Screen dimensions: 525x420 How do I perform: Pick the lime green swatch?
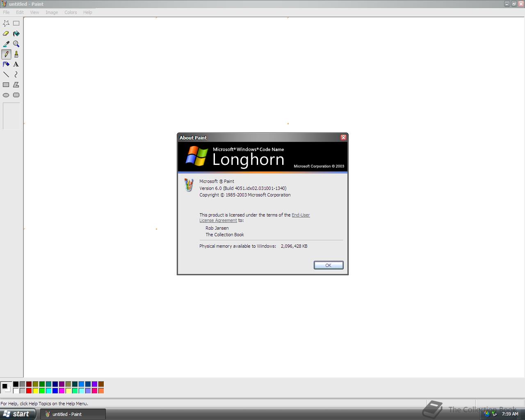(x=42, y=391)
